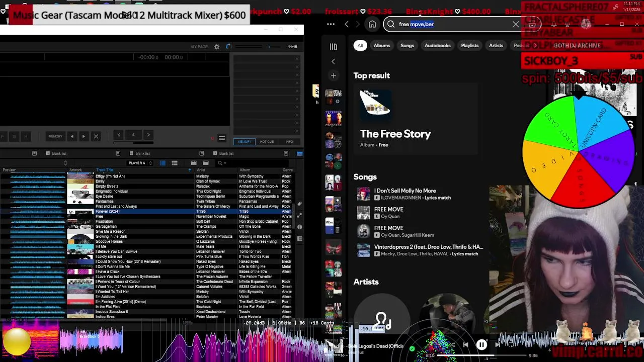The image size is (644, 362).
Task: Jump to next memory cue arrow
Action: (84, 136)
